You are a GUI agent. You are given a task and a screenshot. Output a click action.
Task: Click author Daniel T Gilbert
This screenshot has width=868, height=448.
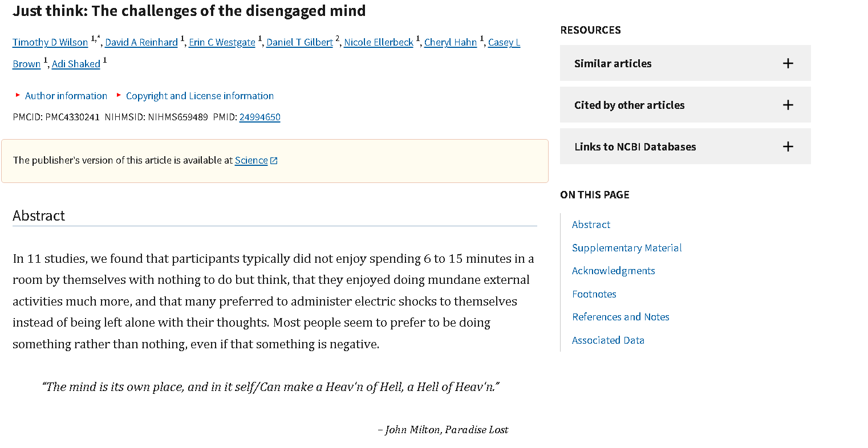click(x=299, y=42)
